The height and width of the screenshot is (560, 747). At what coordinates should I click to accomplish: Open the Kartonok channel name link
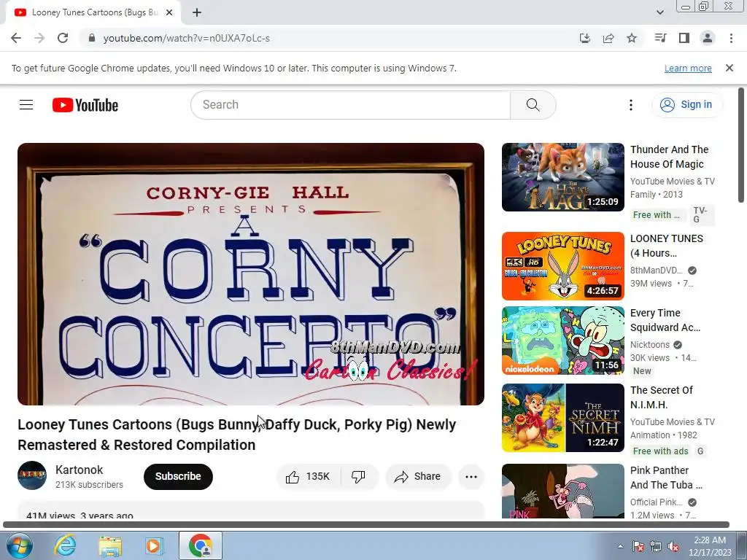click(x=79, y=470)
